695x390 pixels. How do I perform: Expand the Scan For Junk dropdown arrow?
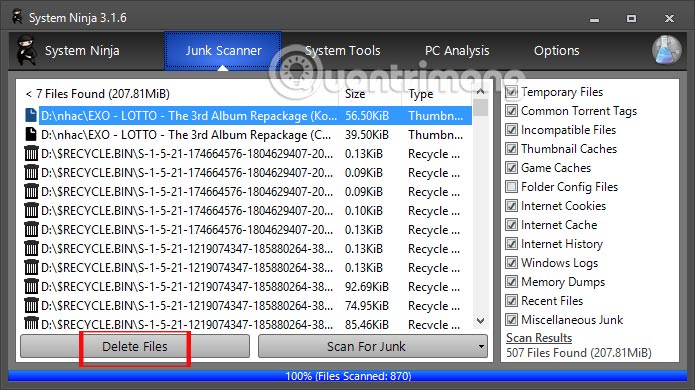(481, 346)
